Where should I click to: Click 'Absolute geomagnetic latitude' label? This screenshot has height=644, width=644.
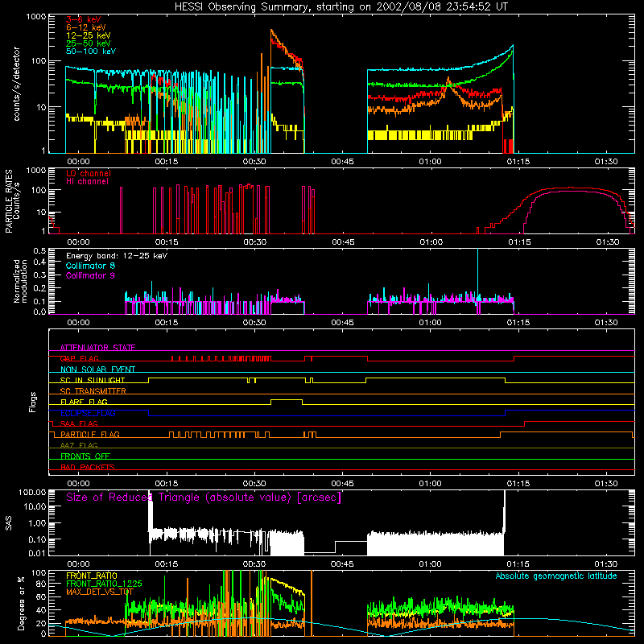point(556,576)
